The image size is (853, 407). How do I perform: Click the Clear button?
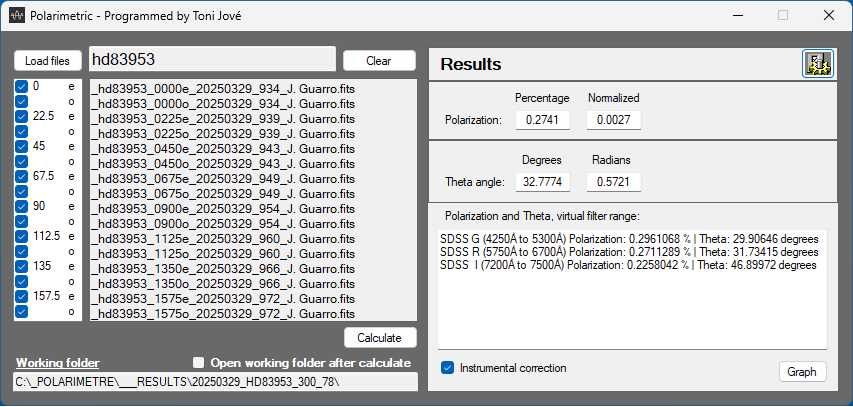point(379,61)
